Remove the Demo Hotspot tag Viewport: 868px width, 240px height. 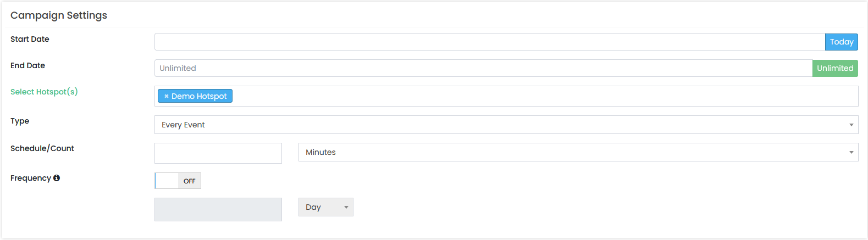point(166,96)
